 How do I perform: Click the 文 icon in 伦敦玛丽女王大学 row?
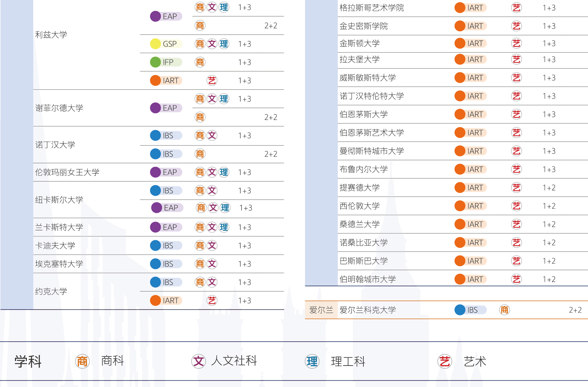pyautogui.click(x=212, y=172)
